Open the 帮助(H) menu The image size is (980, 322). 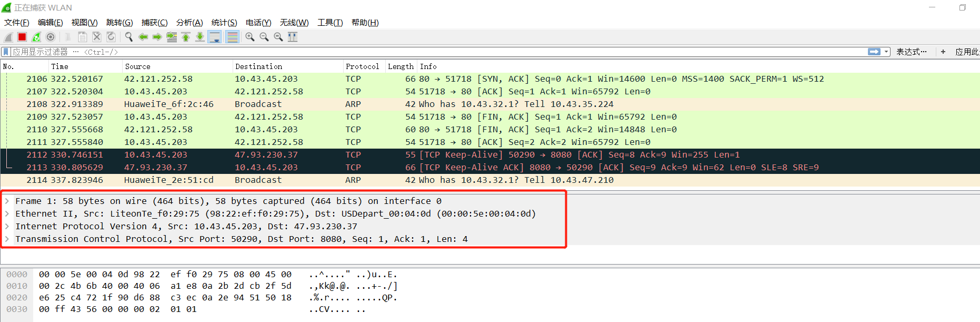tap(365, 22)
